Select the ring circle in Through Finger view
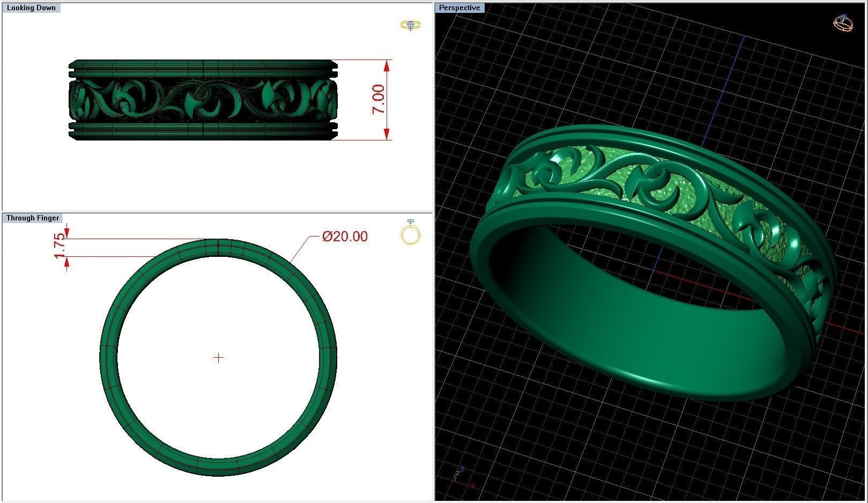The image size is (868, 503). coord(218,357)
